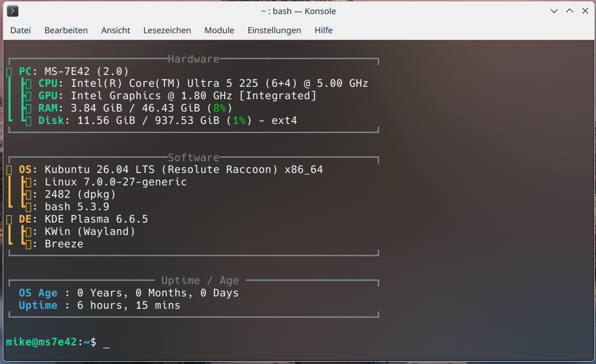The height and width of the screenshot is (364, 596).
Task: Open the Ansicht menu
Action: coord(115,30)
